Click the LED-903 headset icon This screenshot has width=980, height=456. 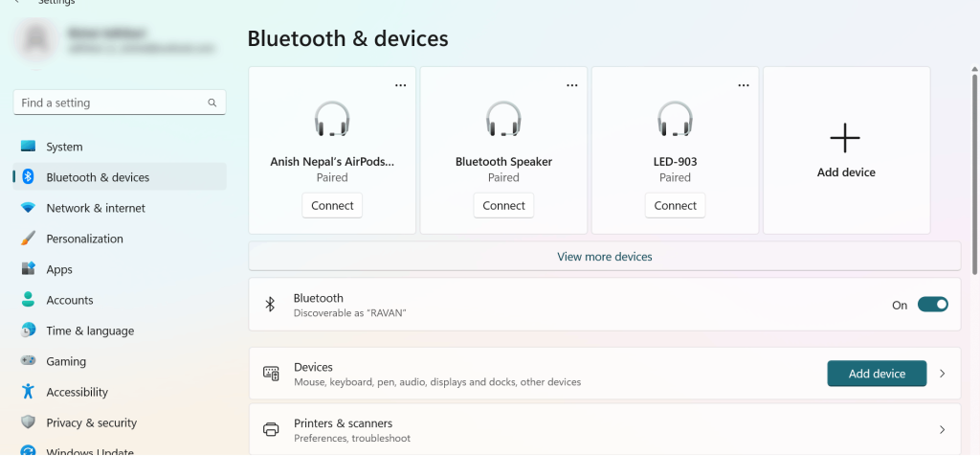(x=675, y=119)
